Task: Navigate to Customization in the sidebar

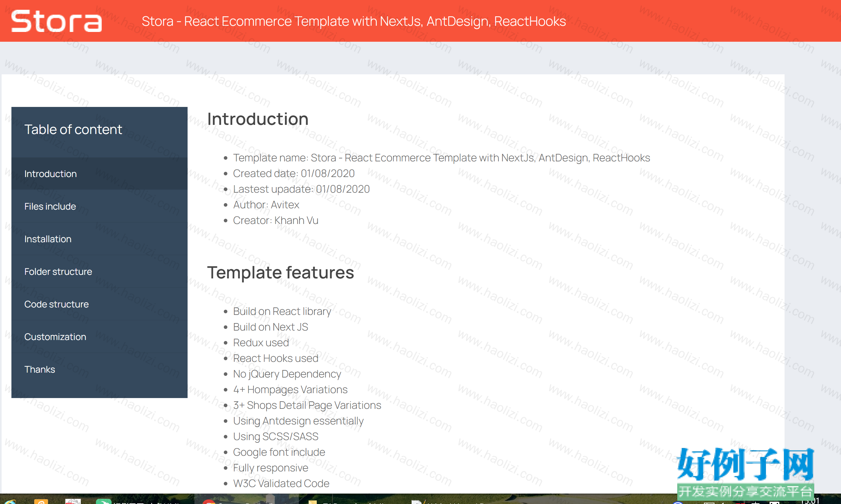Action: pyautogui.click(x=99, y=336)
